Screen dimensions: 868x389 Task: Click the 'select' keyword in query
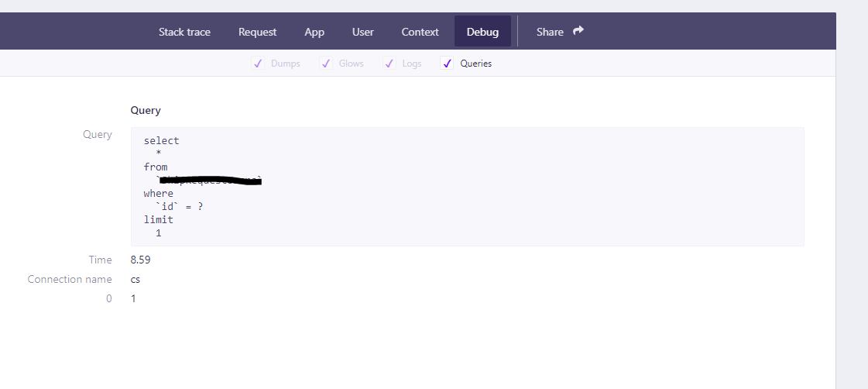[x=162, y=141]
